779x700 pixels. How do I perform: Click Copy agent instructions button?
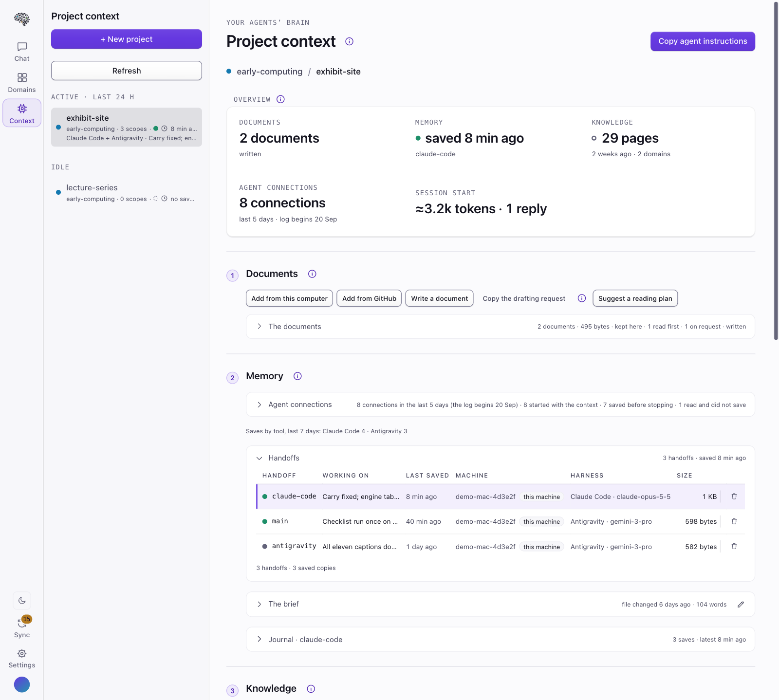click(x=703, y=41)
